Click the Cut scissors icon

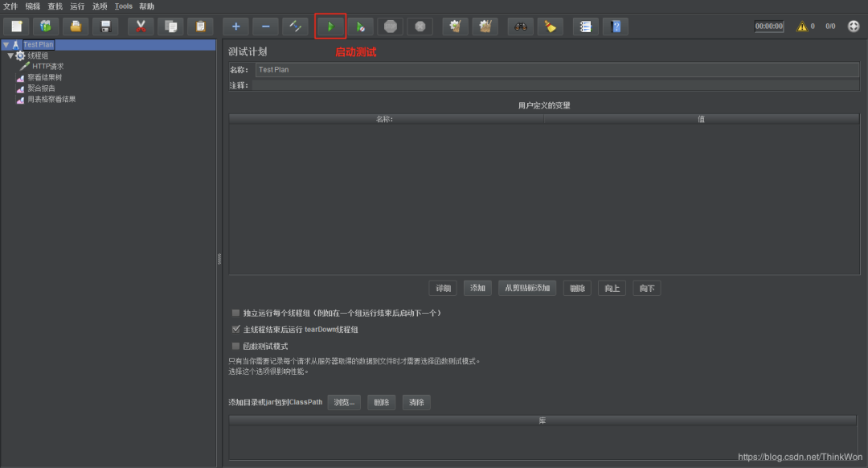point(141,27)
